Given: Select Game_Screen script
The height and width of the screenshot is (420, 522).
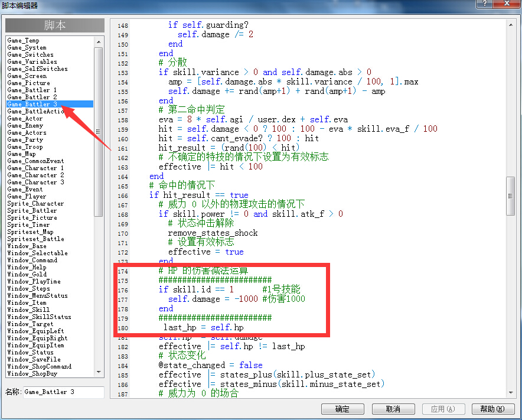Looking at the screenshot, I should click(x=28, y=76).
